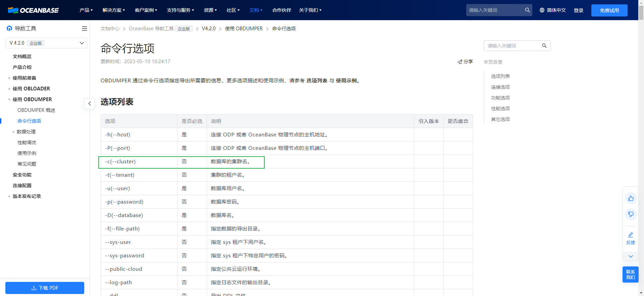Screen dimensions: 644x296
Task: Click the 使用 OBDUMPER breadcrumb
Action: click(244, 29)
